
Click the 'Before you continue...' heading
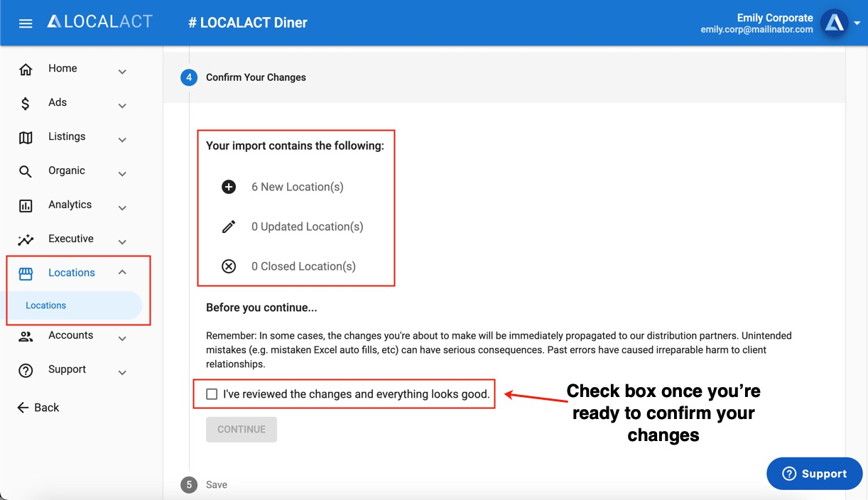tap(261, 308)
